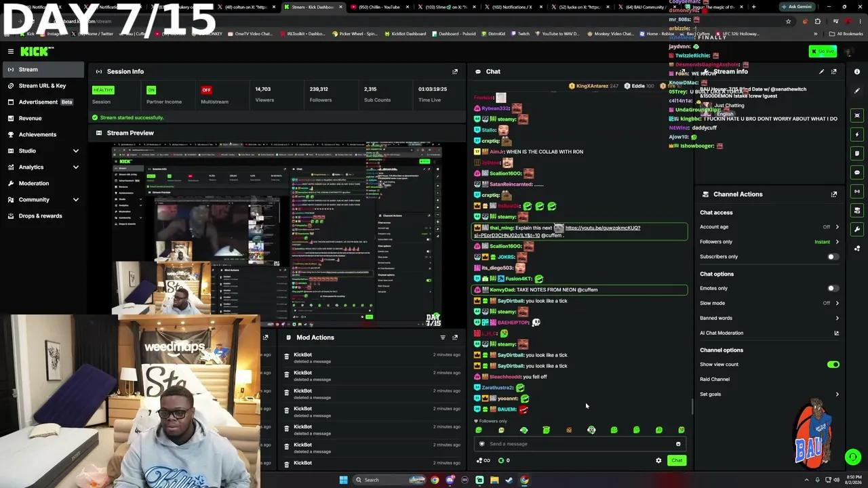Open the Moderation page

[x=43, y=184]
